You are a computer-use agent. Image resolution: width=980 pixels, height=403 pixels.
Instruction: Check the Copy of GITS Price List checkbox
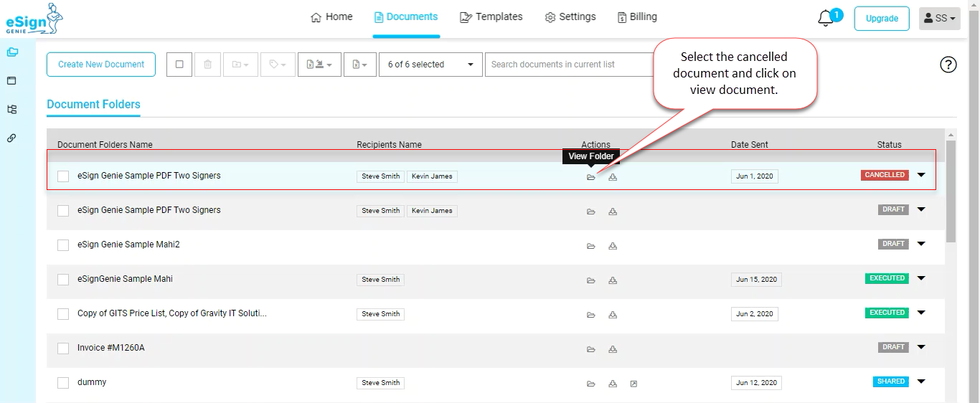tap(63, 314)
